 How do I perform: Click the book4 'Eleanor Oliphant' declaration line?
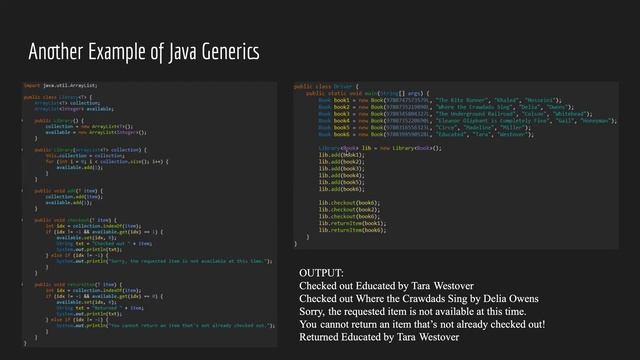pyautogui.click(x=467, y=121)
